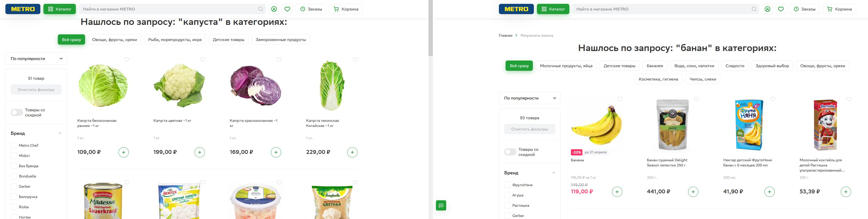Select Молочные продукты, яйца category tab
868x219 pixels.
coord(566,66)
